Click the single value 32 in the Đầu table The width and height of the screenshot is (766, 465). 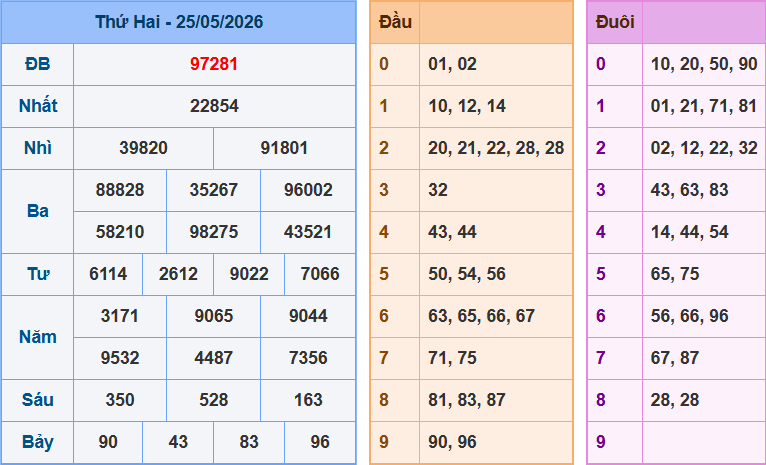(438, 190)
